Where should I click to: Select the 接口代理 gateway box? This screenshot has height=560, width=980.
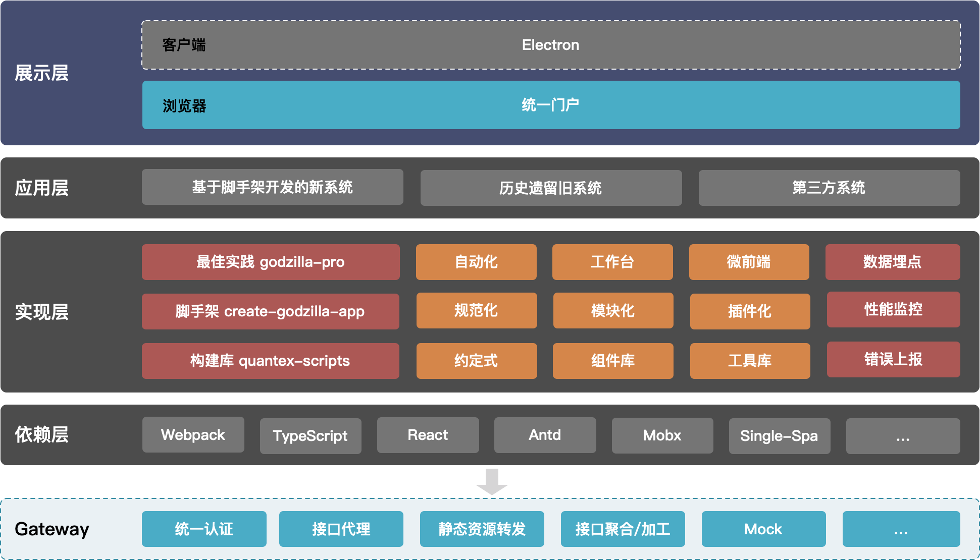[x=341, y=529]
